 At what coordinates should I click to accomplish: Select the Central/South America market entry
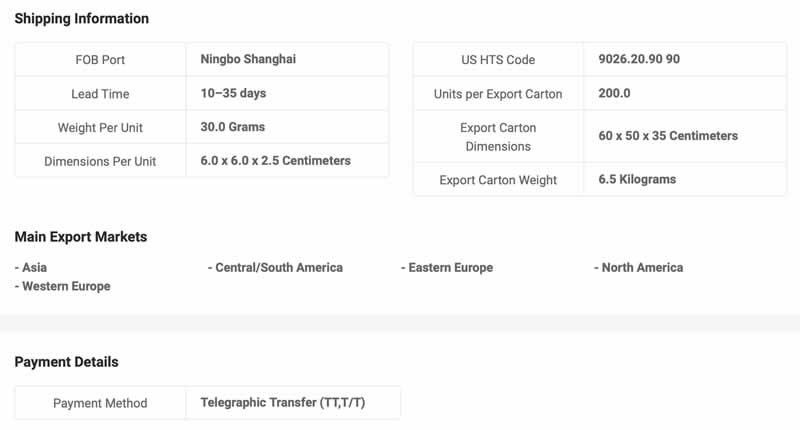[275, 268]
